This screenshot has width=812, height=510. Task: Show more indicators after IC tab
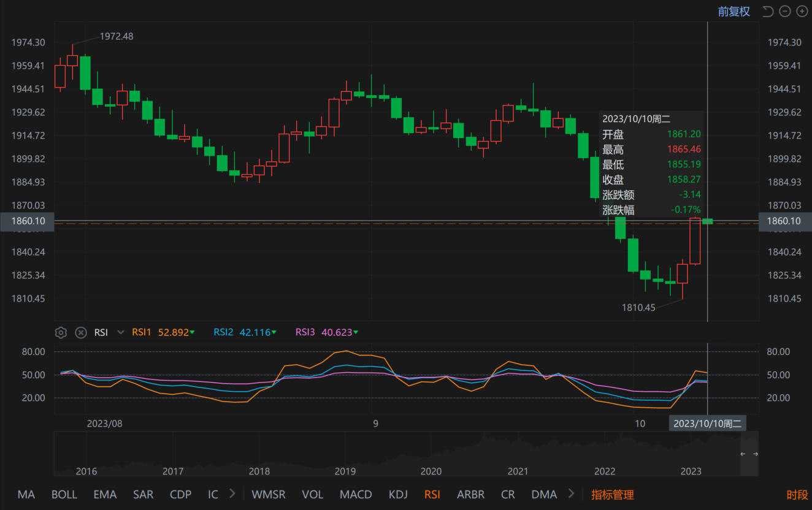coord(232,493)
